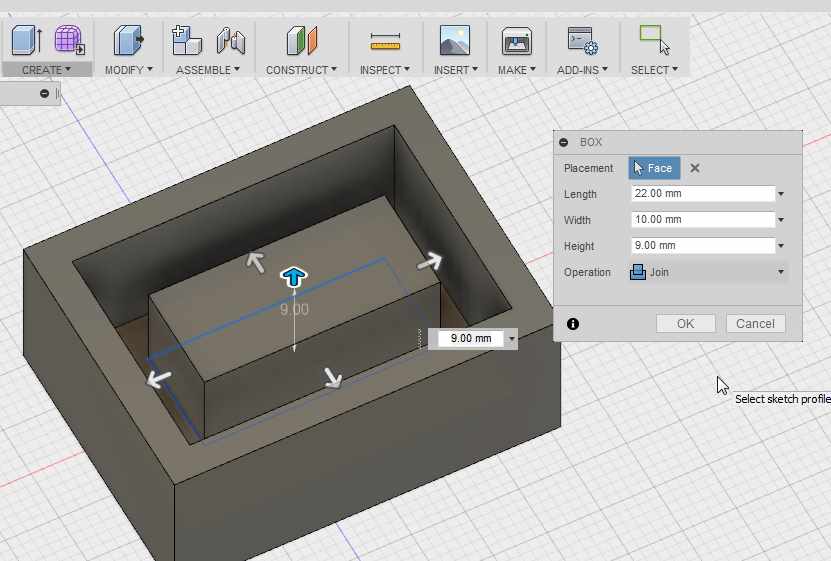831x561 pixels.
Task: Open the CONSTRUCT menu
Action: 301,70
